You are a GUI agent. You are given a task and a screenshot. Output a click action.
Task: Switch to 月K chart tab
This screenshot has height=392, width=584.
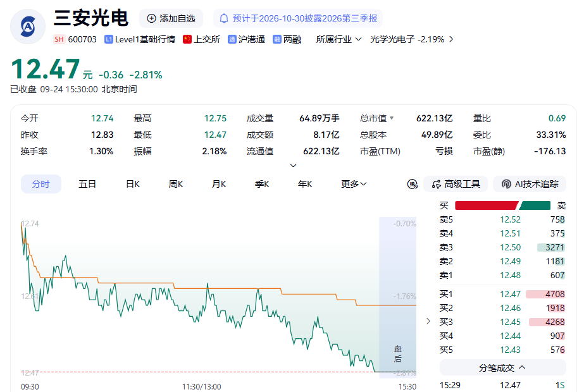[x=219, y=184]
